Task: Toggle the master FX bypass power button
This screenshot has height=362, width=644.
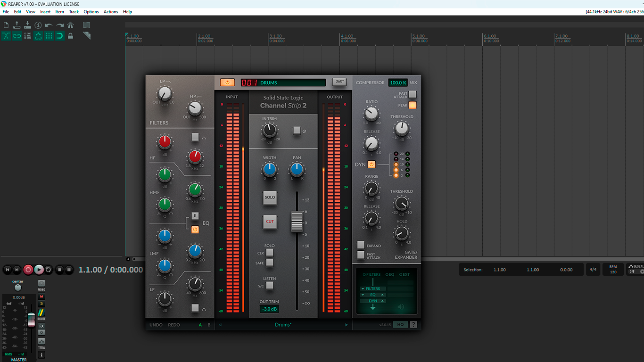Action: coord(41,332)
